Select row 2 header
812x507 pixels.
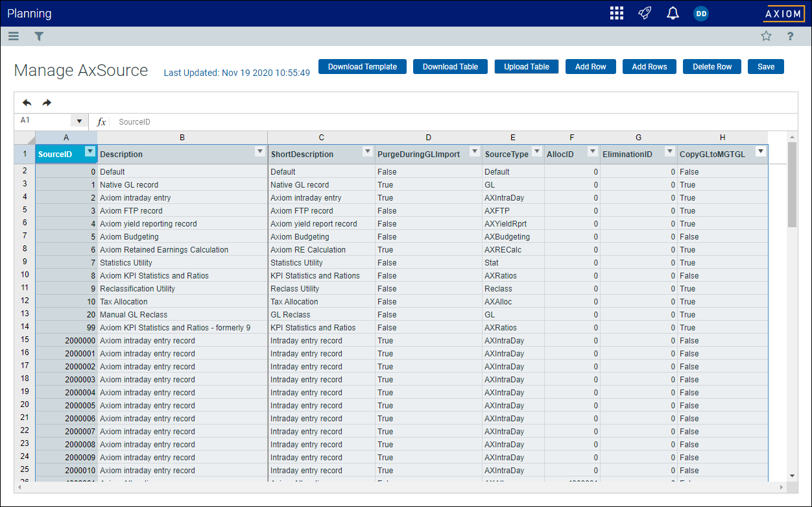click(x=25, y=171)
